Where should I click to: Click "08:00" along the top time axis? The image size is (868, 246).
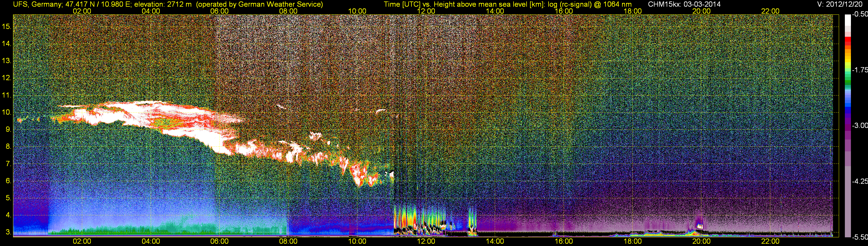(288, 11)
